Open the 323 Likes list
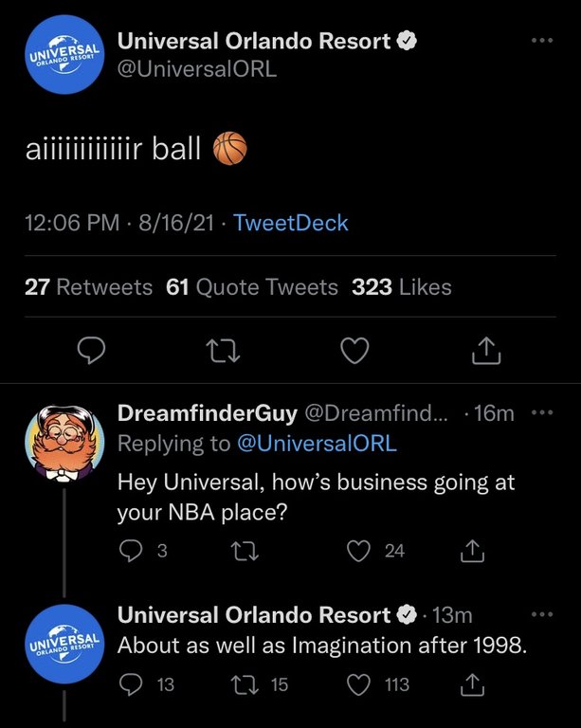The height and width of the screenshot is (728, 581). point(401,286)
